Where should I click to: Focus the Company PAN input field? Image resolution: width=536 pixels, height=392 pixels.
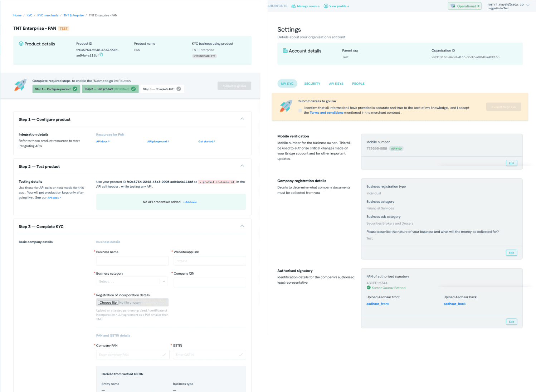point(132,354)
